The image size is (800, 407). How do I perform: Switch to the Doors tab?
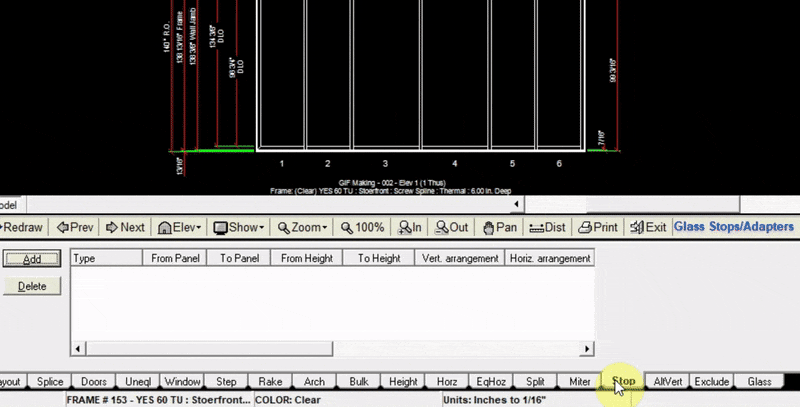pos(94,381)
